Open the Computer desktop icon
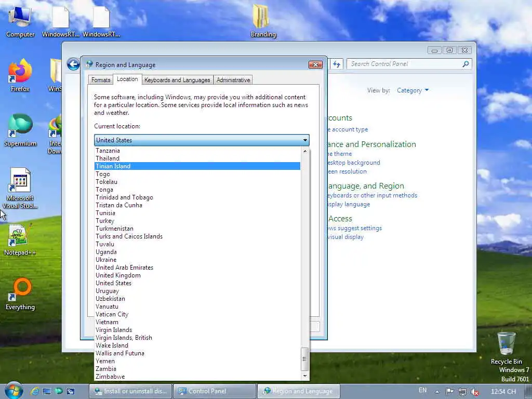532x399 pixels. [20, 21]
